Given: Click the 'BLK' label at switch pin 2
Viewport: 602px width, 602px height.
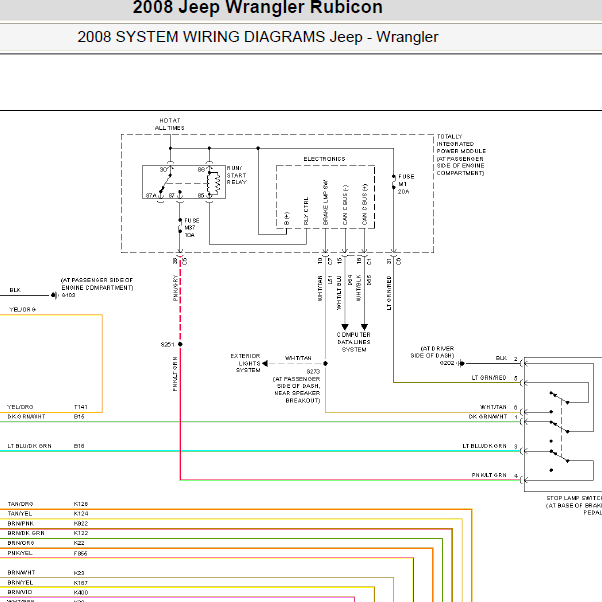Looking at the screenshot, I should pyautogui.click(x=501, y=358).
